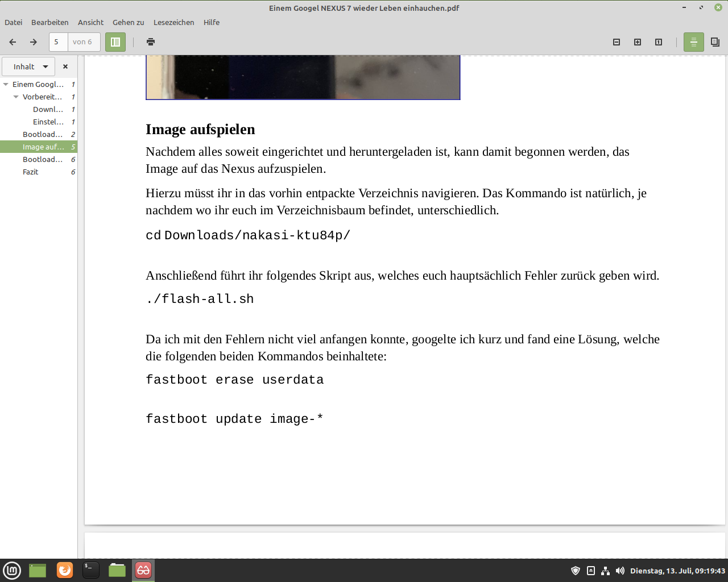Click the page number field showing 5
This screenshot has height=582, width=728.
click(x=59, y=42)
